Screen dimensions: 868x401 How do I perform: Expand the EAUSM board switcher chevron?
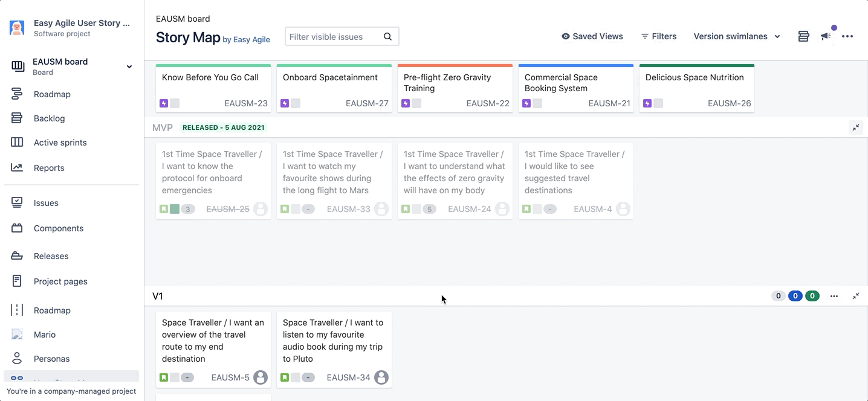129,66
